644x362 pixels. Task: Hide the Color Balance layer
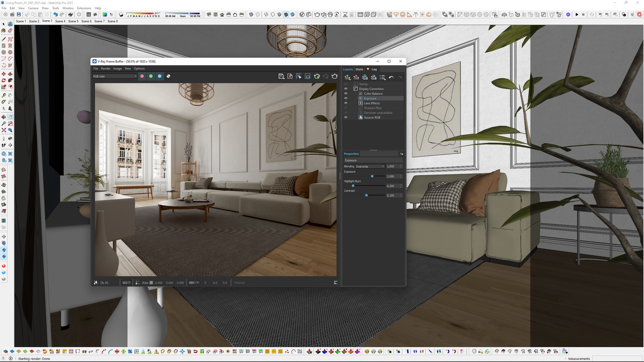pyautogui.click(x=346, y=94)
